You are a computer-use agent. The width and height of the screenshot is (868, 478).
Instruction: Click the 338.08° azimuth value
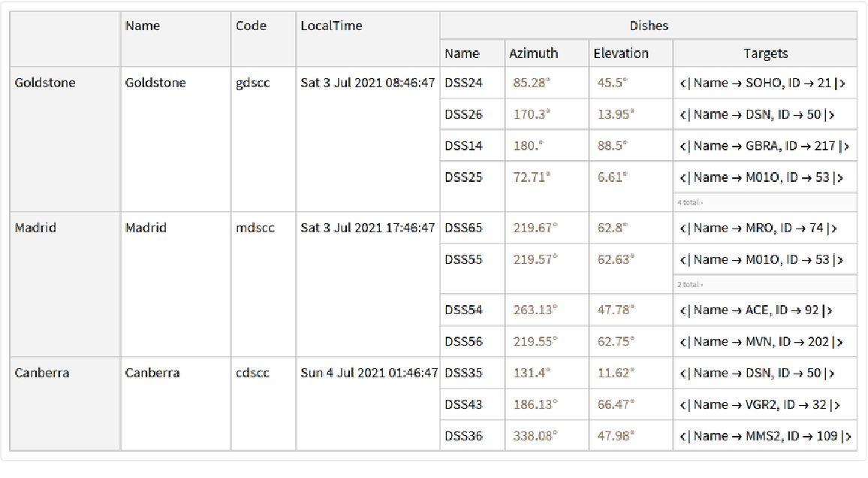[x=535, y=436]
